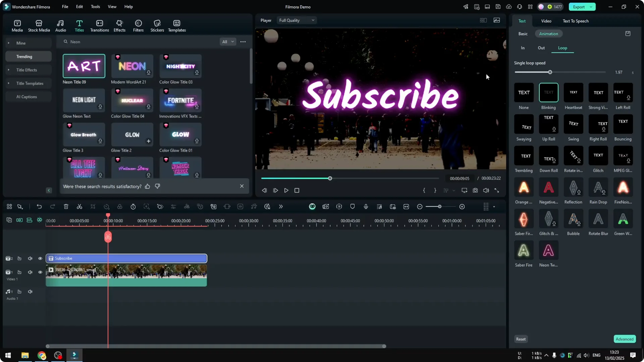Click the snapshot camera icon under the player
This screenshot has width=644, height=362.
[x=475, y=190]
